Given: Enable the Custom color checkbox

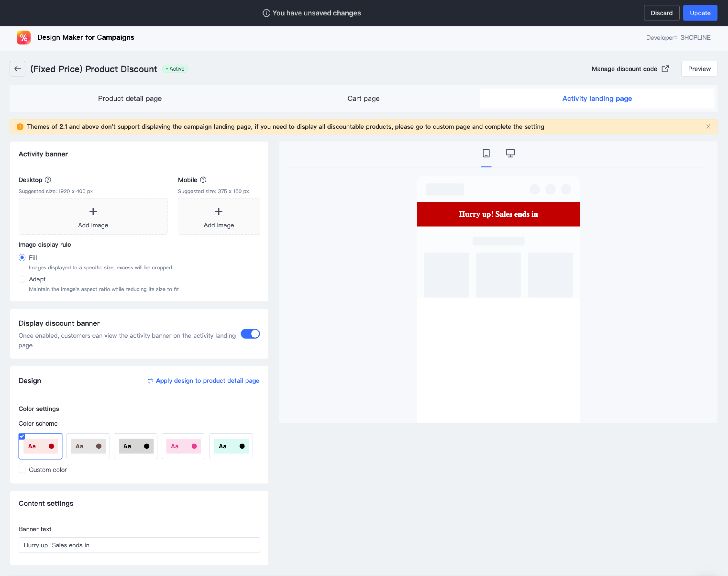Looking at the screenshot, I should click(x=22, y=470).
